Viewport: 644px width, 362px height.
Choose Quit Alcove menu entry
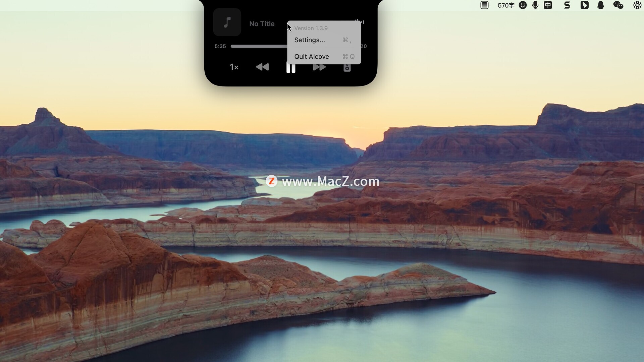click(x=311, y=57)
